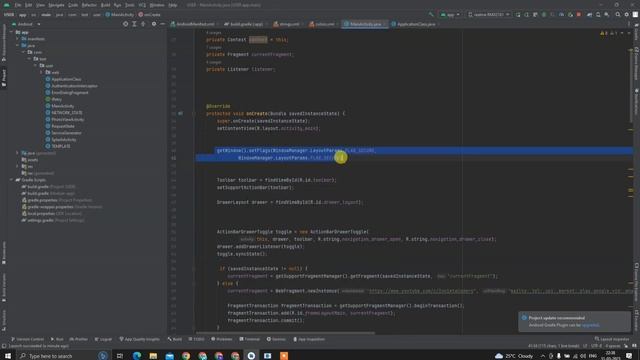The height and width of the screenshot is (360, 640).
Task: Click the Make Project hammer icon
Action: coord(431,14)
